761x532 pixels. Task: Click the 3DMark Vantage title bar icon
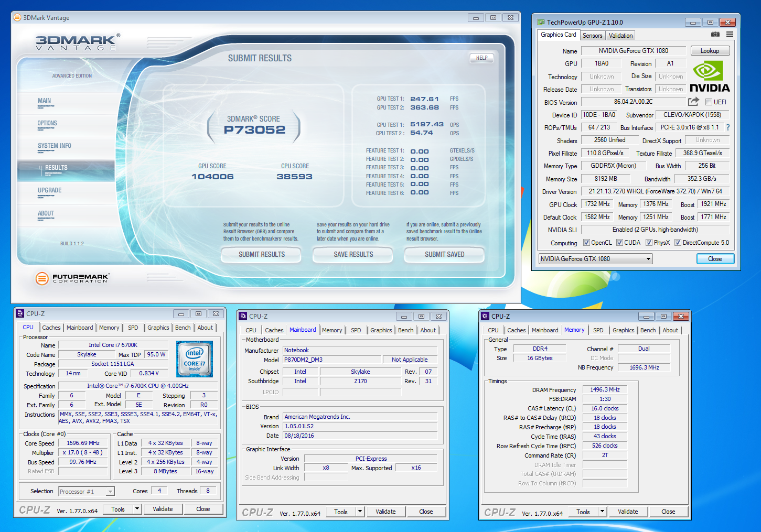(17, 18)
